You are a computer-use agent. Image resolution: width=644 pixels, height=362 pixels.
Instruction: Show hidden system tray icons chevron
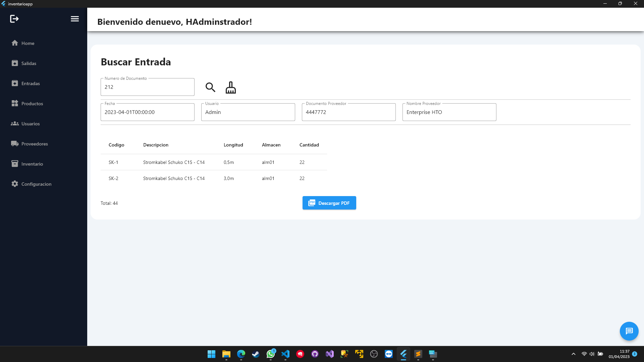pyautogui.click(x=574, y=354)
